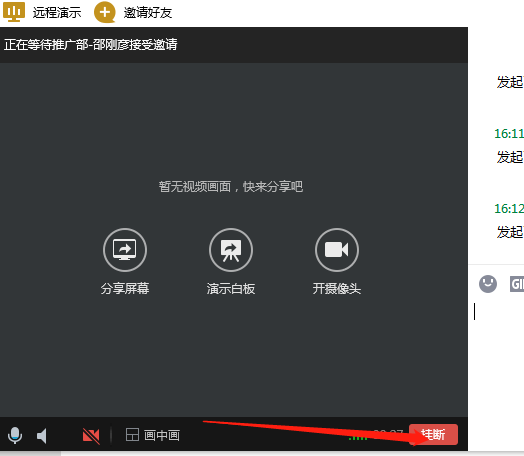Click the 远程演示 text label
Image resolution: width=524 pixels, height=456 pixels.
pyautogui.click(x=57, y=13)
